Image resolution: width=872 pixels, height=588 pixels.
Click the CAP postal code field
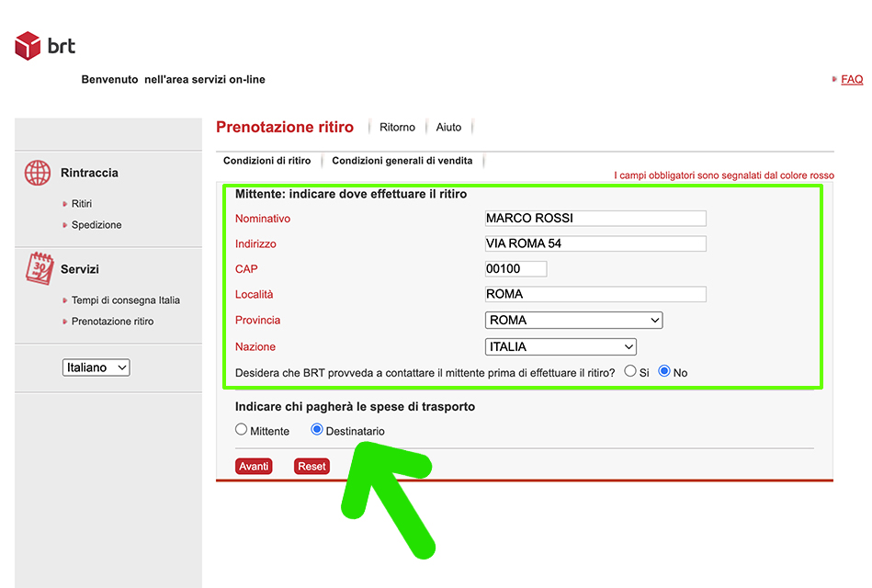pyautogui.click(x=515, y=269)
